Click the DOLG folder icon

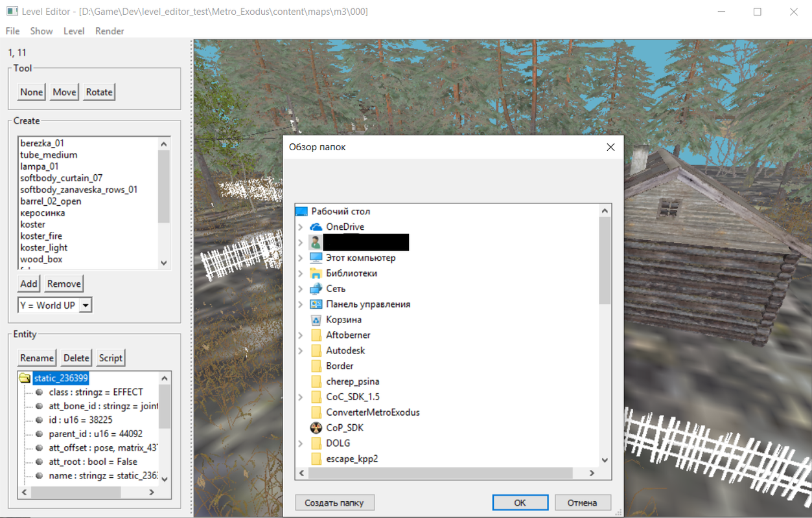click(x=316, y=444)
